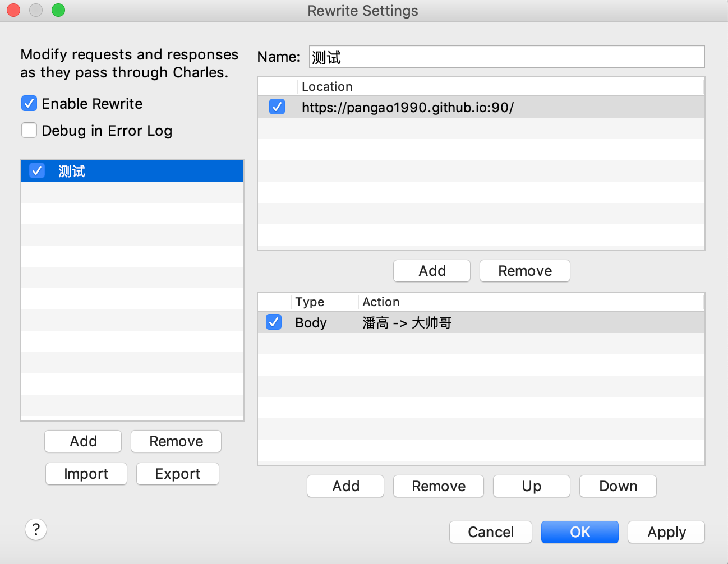This screenshot has height=564, width=728.
Task: Select the 测试 rule set in list
Action: point(132,171)
